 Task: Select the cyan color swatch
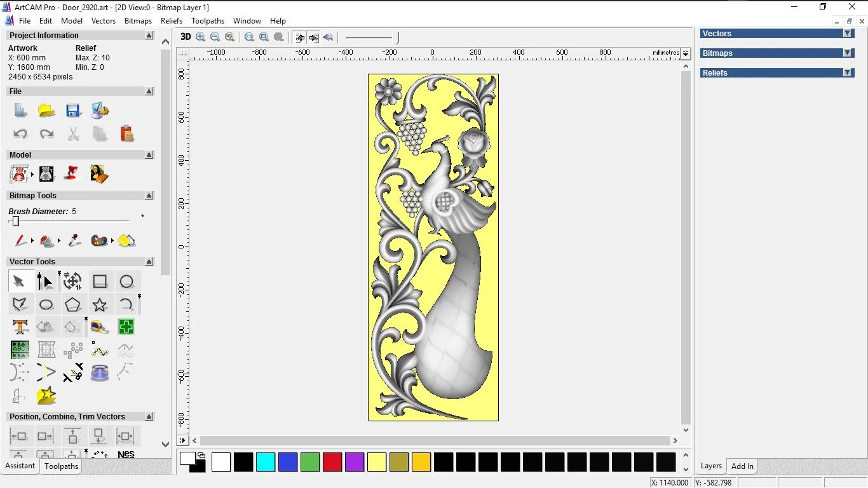[266, 462]
